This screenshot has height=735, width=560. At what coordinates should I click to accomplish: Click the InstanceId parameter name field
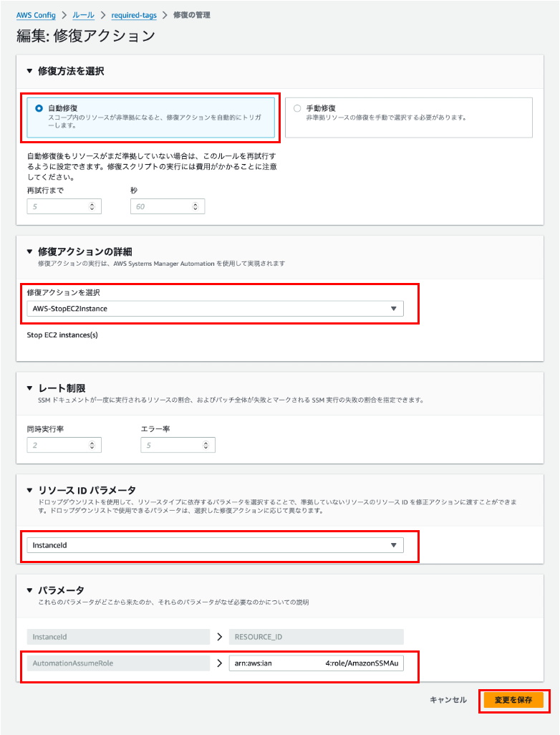click(118, 637)
